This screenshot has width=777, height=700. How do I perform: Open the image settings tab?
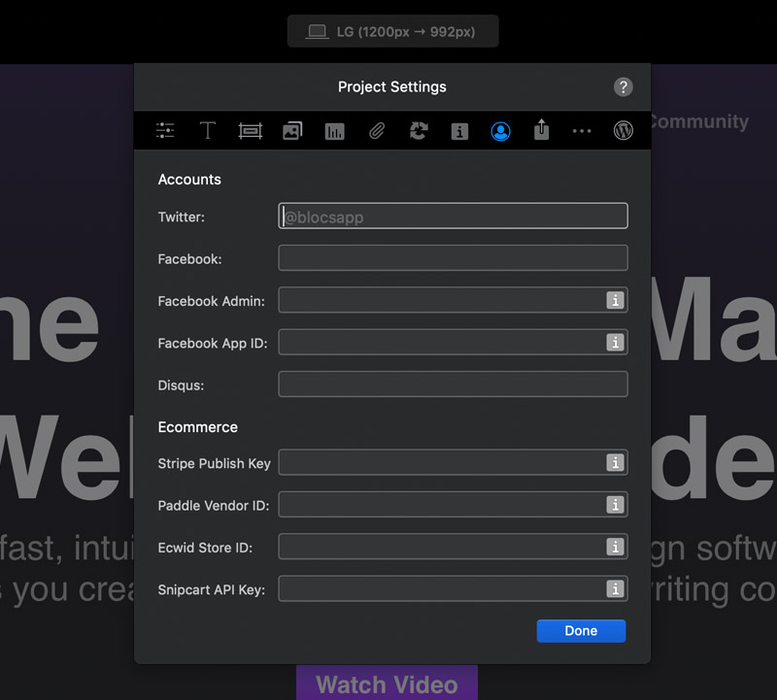(x=292, y=131)
